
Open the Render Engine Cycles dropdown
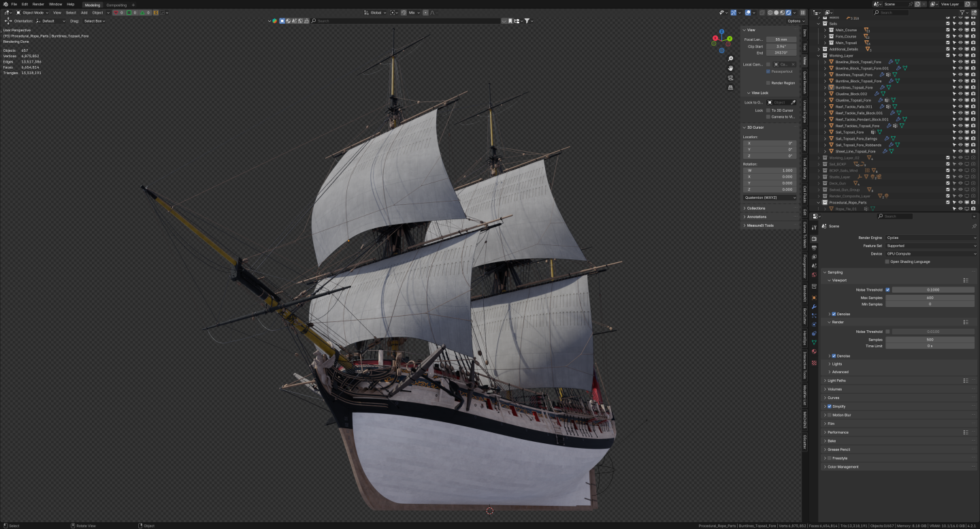[x=930, y=238]
